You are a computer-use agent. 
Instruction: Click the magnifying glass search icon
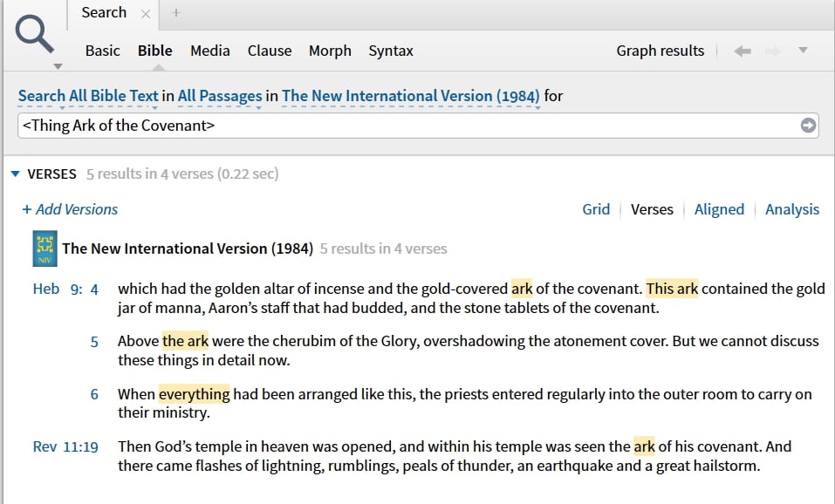click(x=34, y=34)
